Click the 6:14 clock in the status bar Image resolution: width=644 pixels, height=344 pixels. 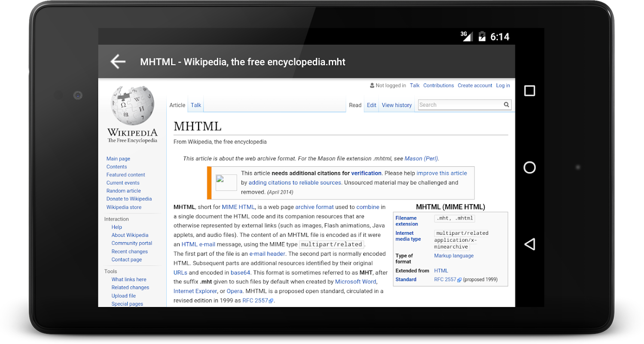click(500, 37)
